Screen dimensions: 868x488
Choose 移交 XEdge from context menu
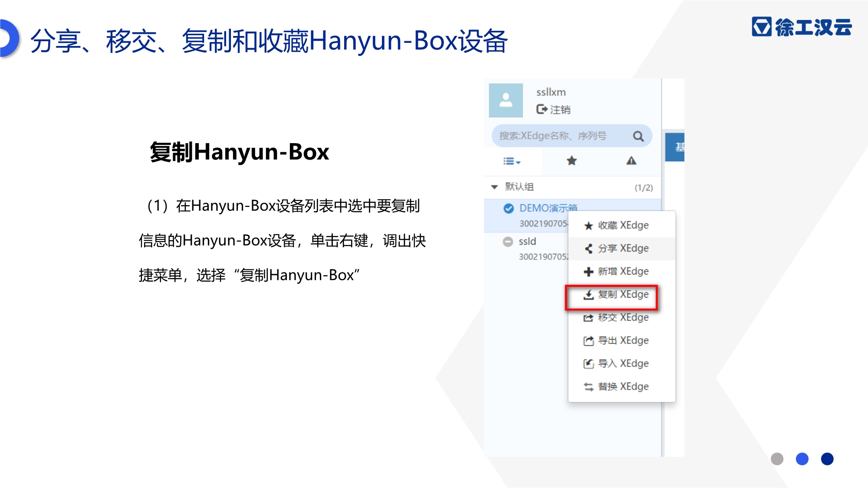coord(621,317)
